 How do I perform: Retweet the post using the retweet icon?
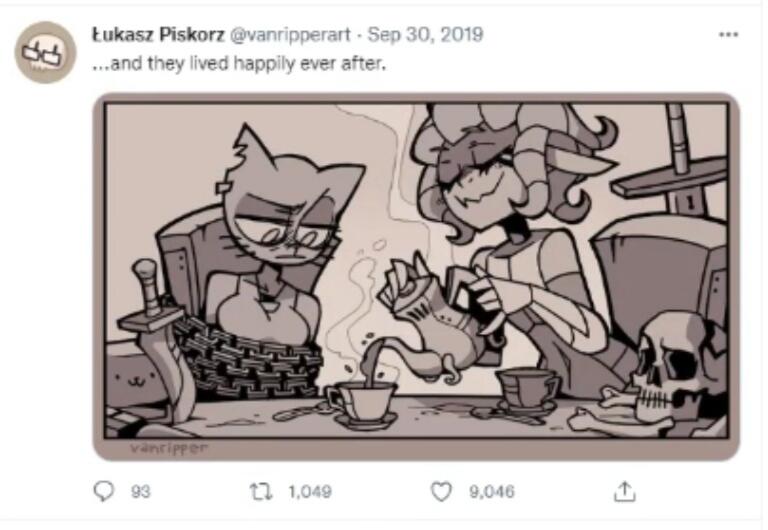259,491
